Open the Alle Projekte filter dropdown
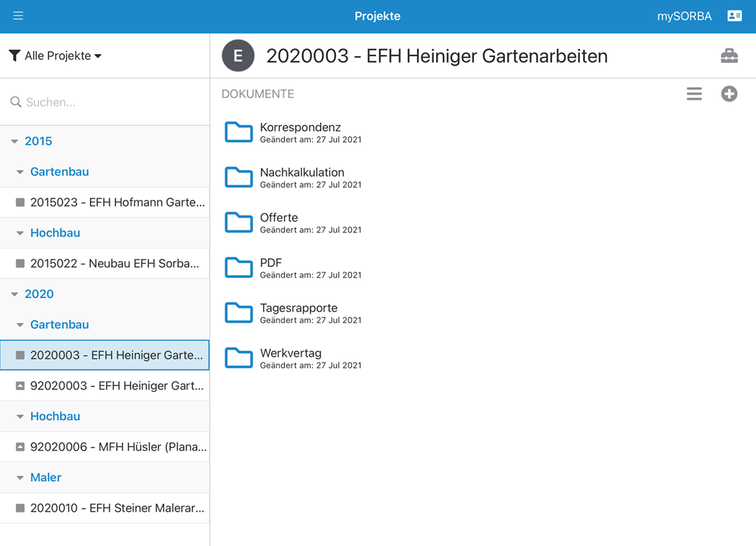The width and height of the screenshot is (756, 546). [56, 56]
